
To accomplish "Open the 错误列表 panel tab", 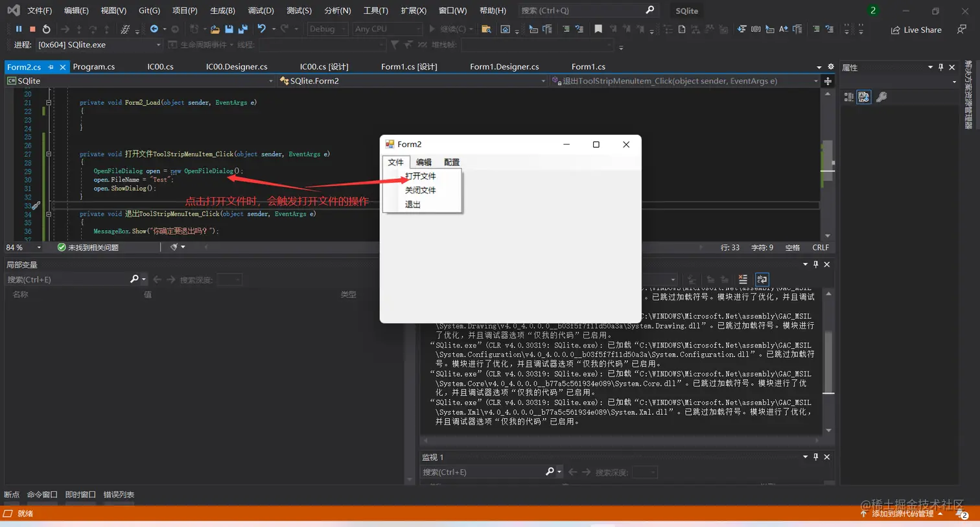I will 119,495.
